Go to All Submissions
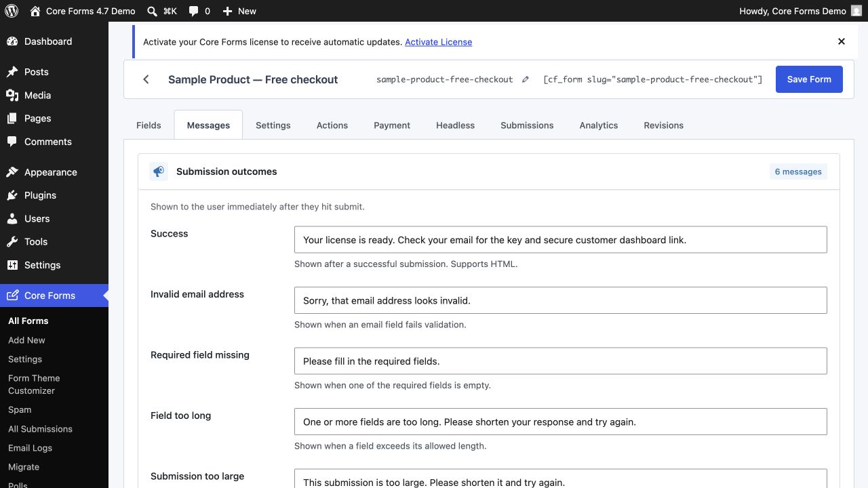 (40, 429)
